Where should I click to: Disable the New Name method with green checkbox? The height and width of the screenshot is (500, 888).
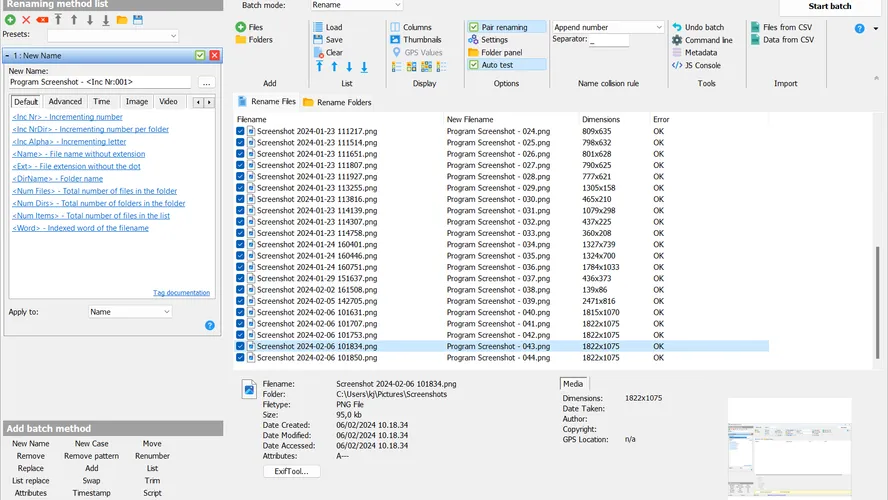(x=200, y=55)
